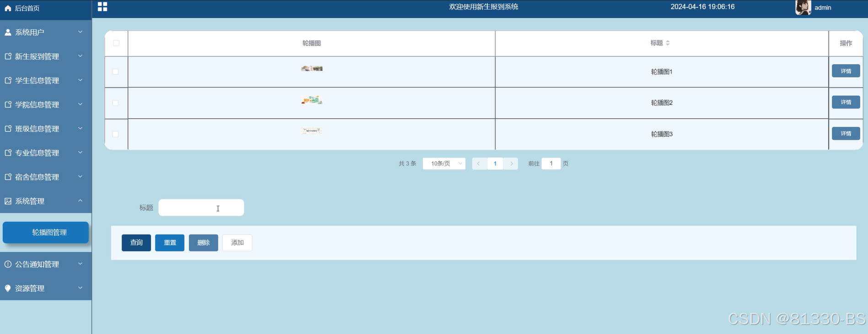Open the 系统用户 menu label

click(30, 32)
